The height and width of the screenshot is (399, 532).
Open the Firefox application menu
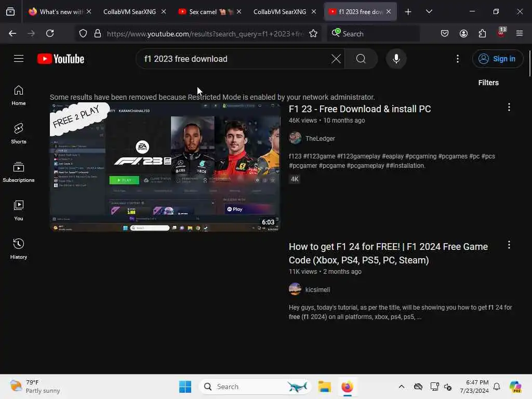click(520, 33)
